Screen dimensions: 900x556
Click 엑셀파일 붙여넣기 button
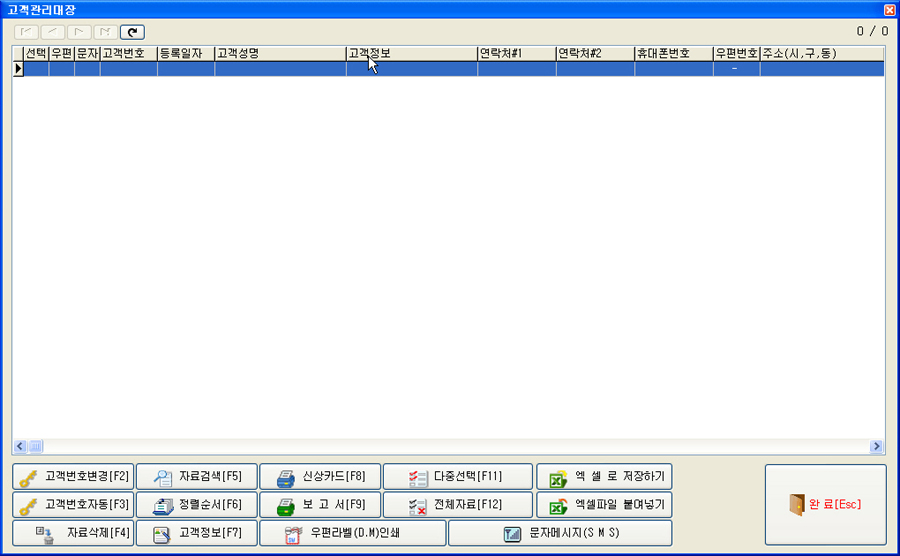coord(604,504)
